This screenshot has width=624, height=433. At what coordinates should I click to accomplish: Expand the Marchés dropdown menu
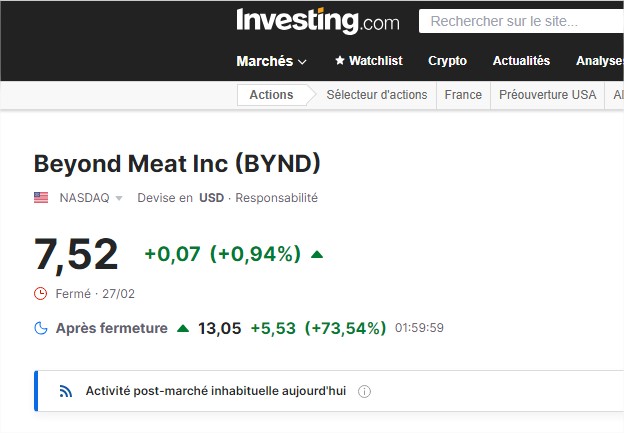[271, 61]
